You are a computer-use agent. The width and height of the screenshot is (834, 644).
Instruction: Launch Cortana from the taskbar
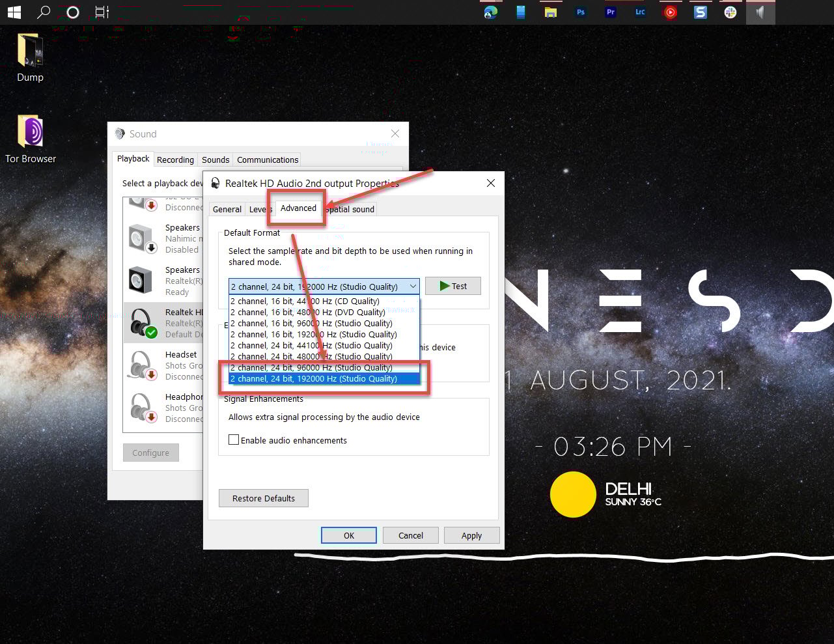coord(73,12)
